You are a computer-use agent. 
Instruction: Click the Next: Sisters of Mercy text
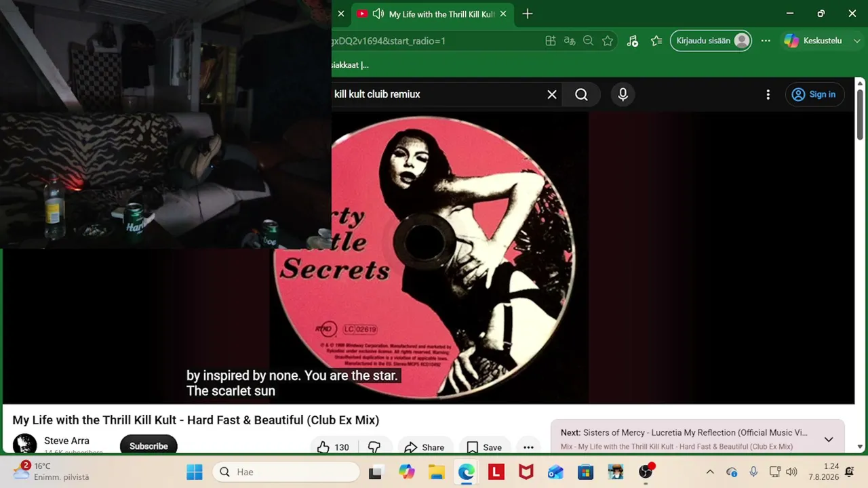(x=684, y=432)
